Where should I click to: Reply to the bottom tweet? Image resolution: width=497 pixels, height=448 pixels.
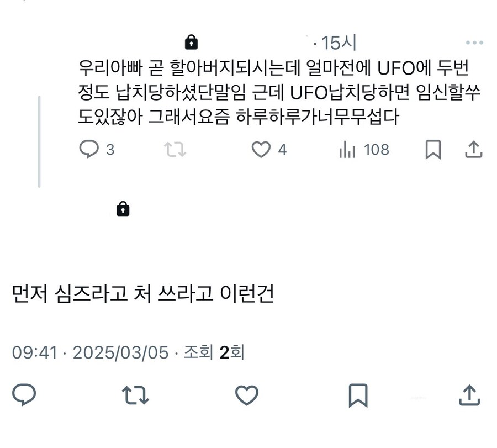pos(23,394)
